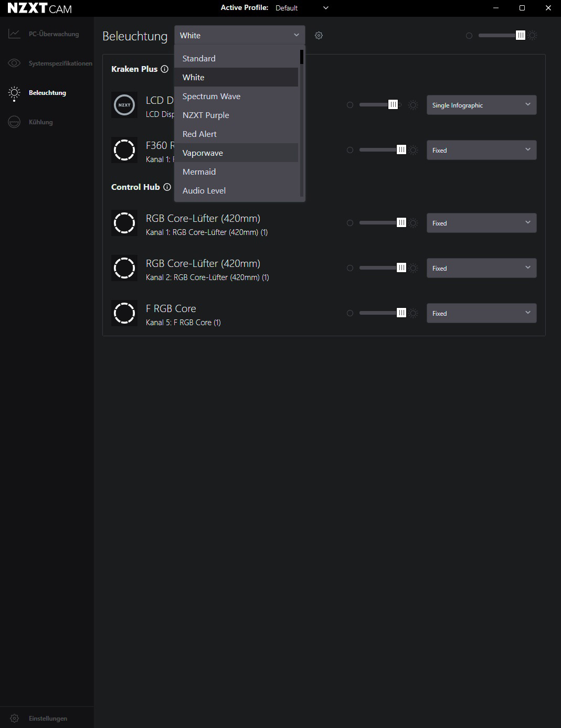Open Systemspezifikationen eye icon in sidebar
This screenshot has height=728, width=561.
click(14, 63)
